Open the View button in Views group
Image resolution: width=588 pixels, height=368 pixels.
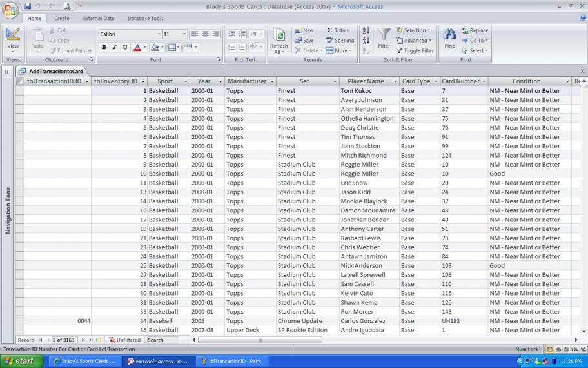coord(13,40)
